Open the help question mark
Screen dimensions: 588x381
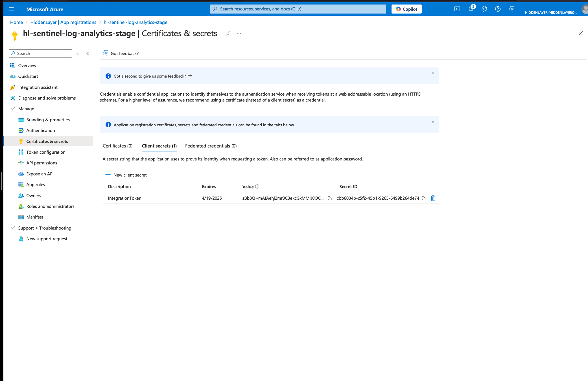498,9
